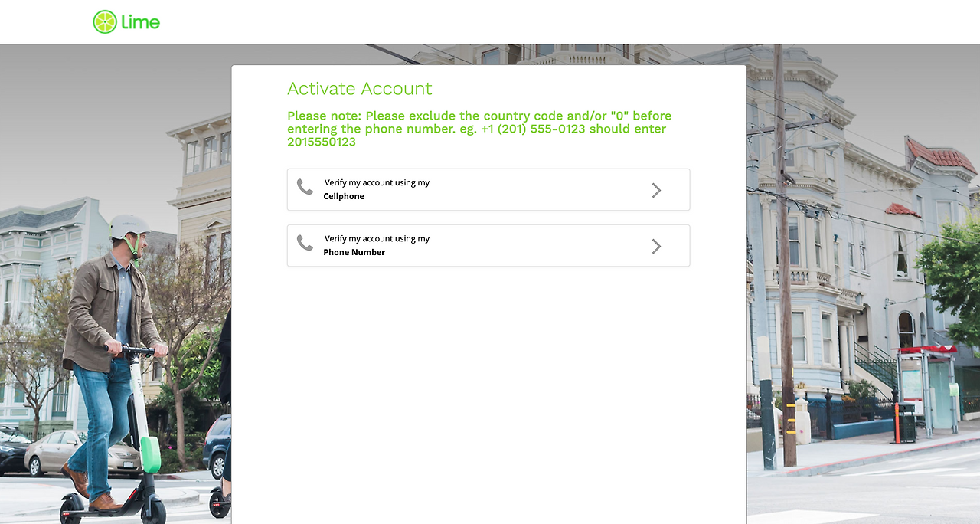Select the bold Phone Number label
The height and width of the screenshot is (524, 980).
pos(354,252)
